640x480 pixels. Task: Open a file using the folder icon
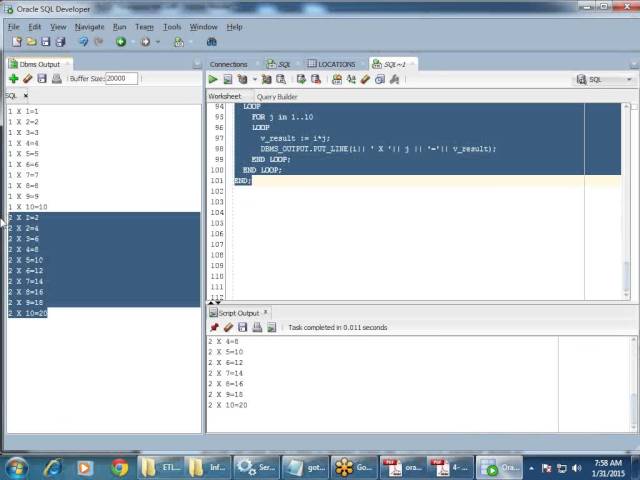(31, 42)
